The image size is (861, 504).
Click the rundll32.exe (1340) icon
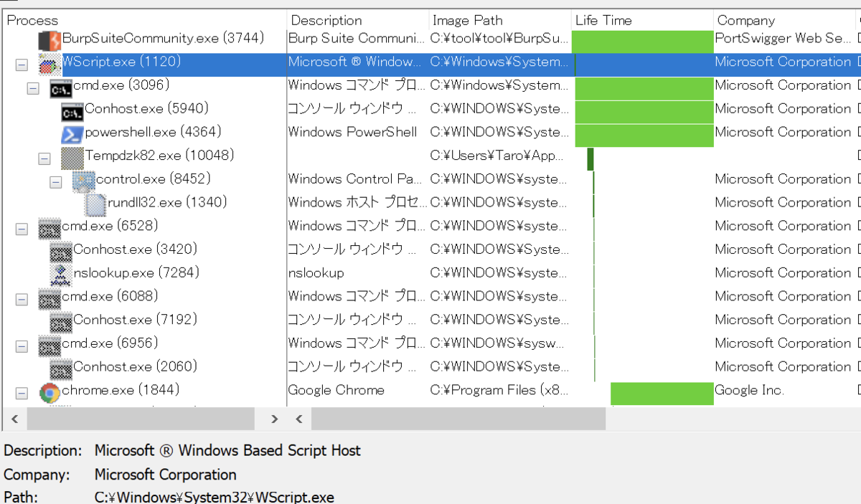pos(95,205)
